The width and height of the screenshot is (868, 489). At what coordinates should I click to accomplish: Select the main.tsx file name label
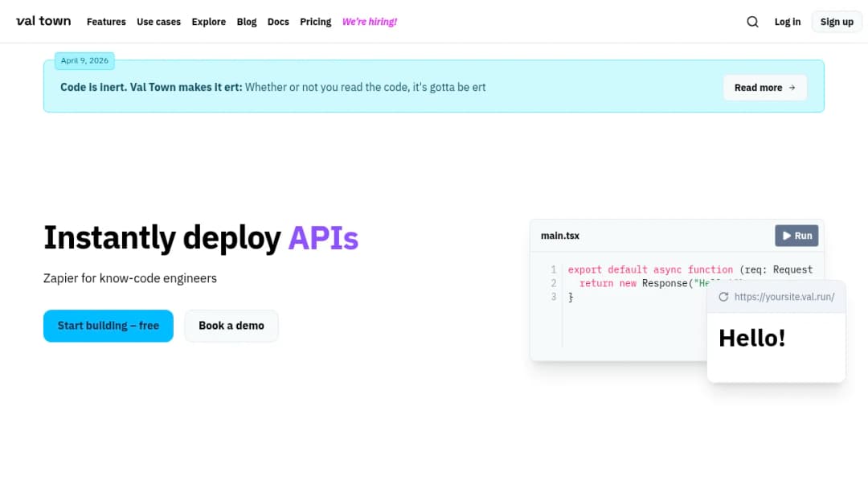point(560,236)
